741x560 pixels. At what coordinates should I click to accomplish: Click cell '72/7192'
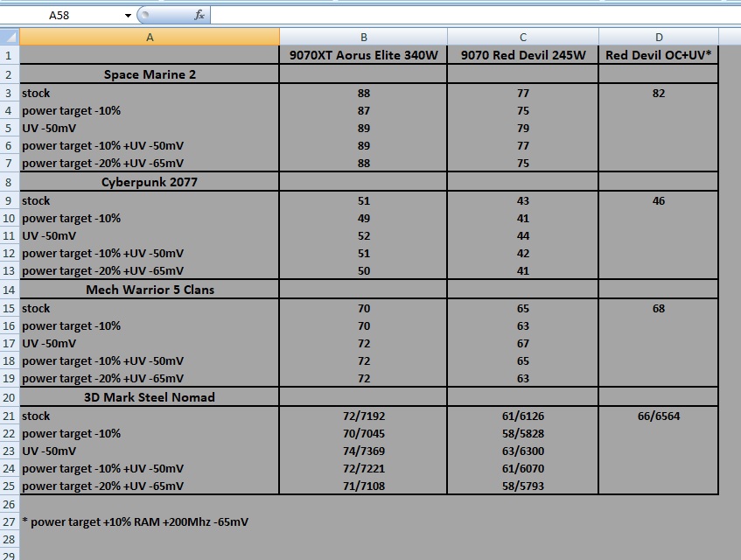click(x=363, y=416)
